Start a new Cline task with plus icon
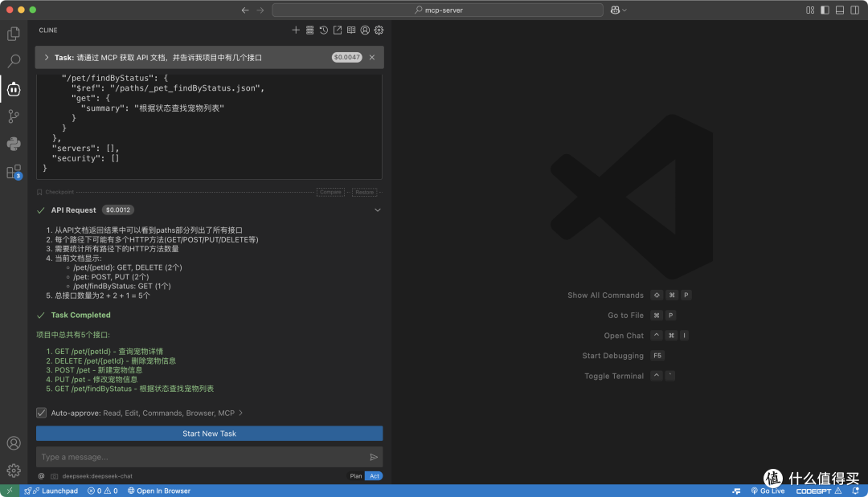The height and width of the screenshot is (497, 868). [x=296, y=30]
